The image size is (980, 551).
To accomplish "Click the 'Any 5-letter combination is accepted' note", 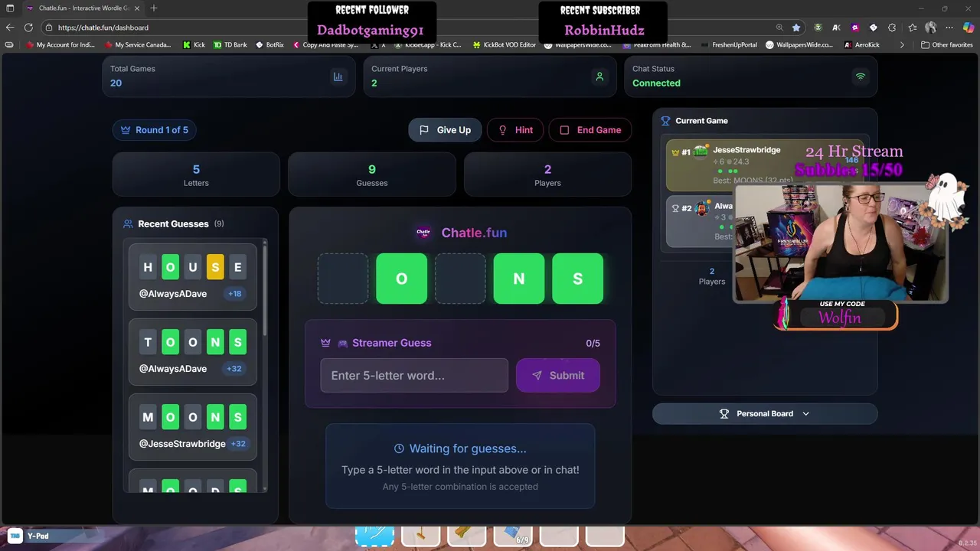I will 460,487.
